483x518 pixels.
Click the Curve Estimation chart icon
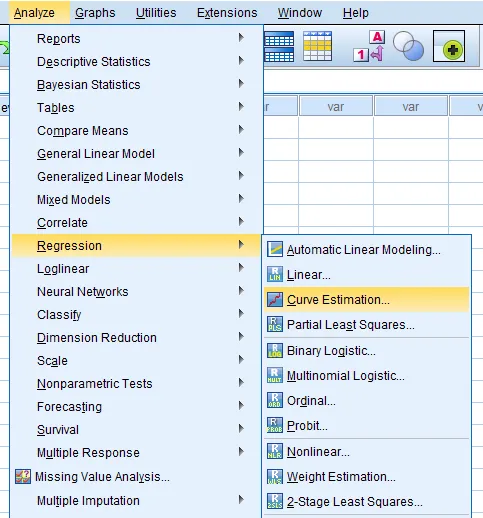point(275,299)
